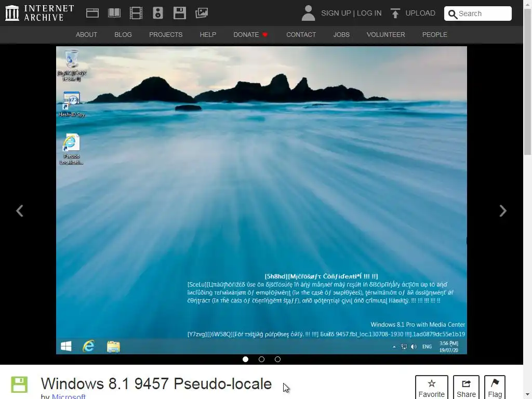Image resolution: width=532 pixels, height=399 pixels.
Task: Click the Windows 8.1 Pro with Media Center text
Action: coord(418,325)
